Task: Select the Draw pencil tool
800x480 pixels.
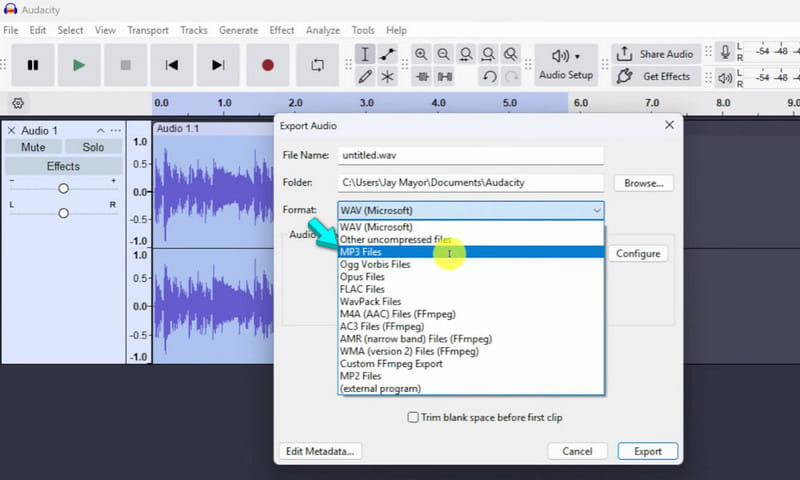Action: coord(365,77)
